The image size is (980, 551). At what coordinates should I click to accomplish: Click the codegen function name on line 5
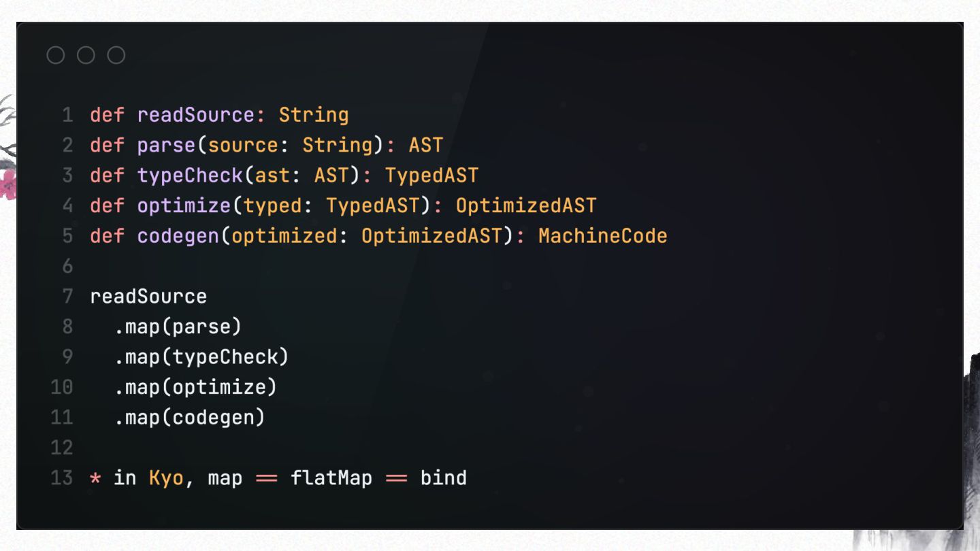click(x=178, y=236)
